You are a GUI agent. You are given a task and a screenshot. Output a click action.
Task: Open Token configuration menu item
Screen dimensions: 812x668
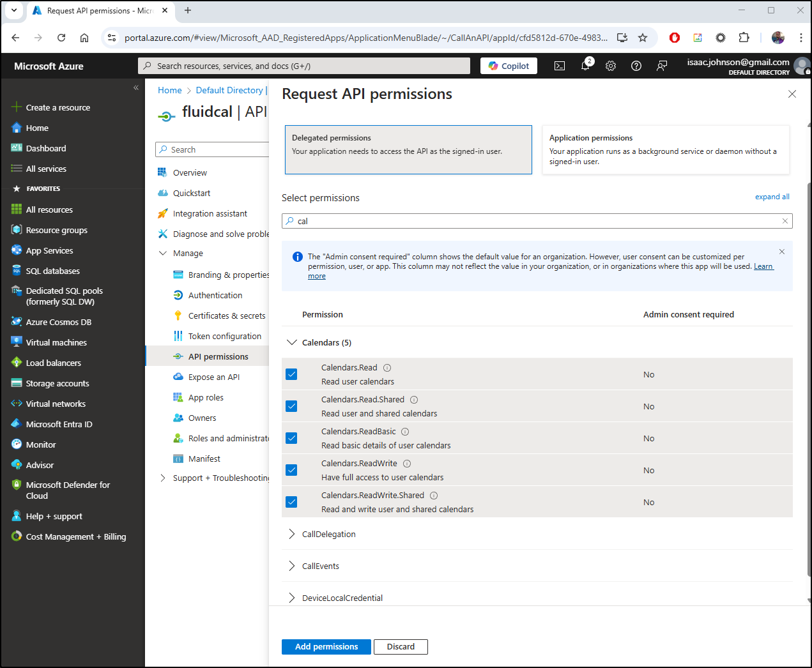point(225,336)
